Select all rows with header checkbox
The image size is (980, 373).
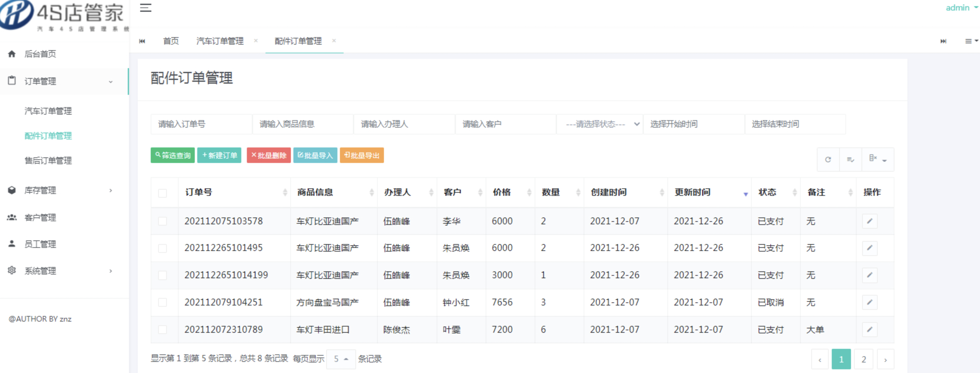(x=163, y=193)
